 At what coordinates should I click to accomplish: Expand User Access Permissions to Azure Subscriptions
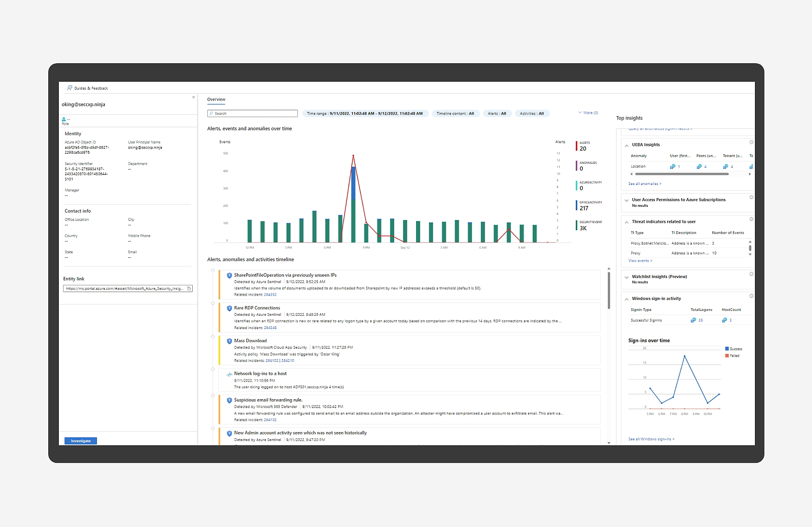[627, 200]
